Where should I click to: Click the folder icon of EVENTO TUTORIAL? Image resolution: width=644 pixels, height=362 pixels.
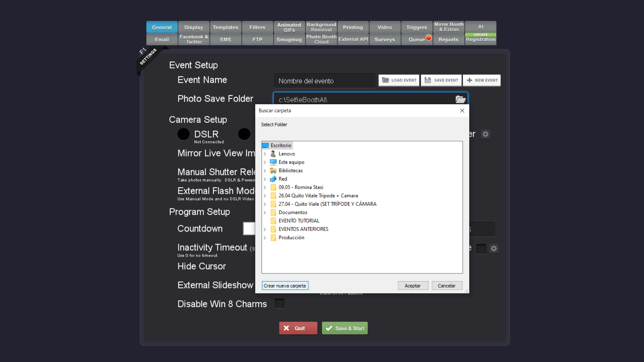(x=273, y=221)
